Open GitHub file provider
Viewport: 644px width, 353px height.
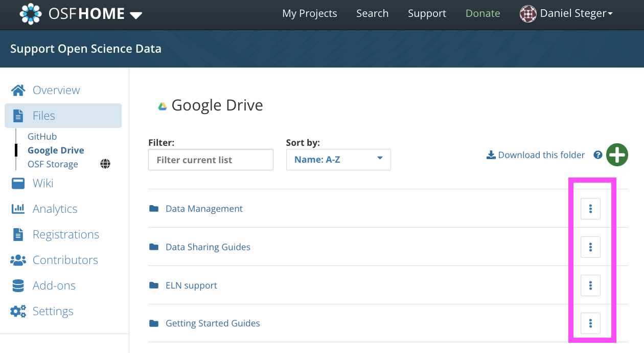point(42,137)
